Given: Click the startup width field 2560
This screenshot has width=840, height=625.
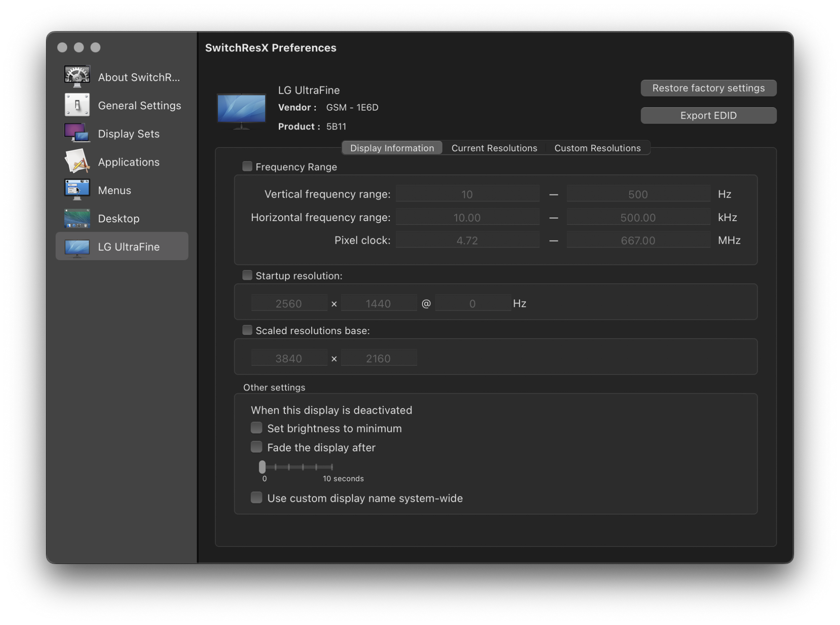Looking at the screenshot, I should tap(289, 303).
